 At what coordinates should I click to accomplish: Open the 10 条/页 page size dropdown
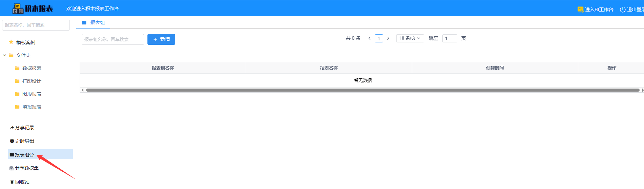(x=410, y=38)
